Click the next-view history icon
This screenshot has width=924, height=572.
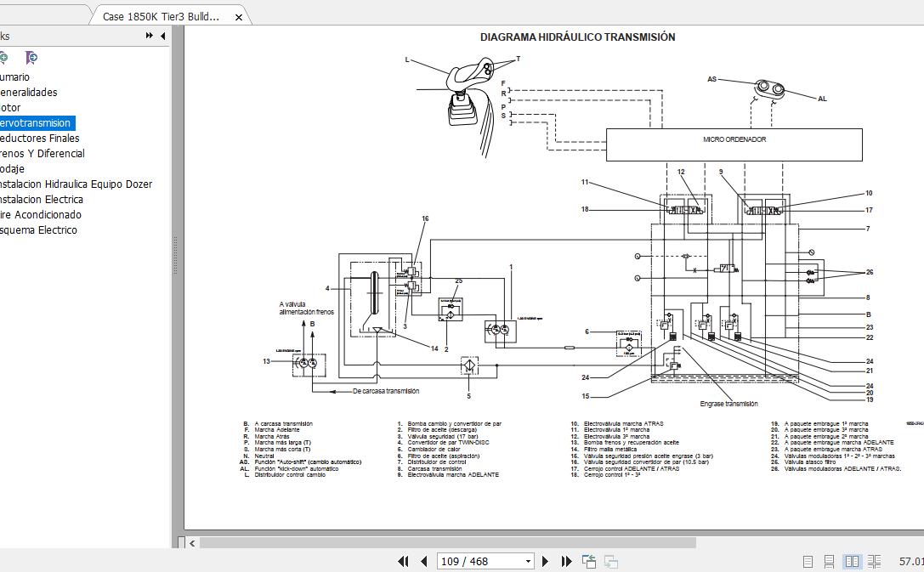(610, 561)
